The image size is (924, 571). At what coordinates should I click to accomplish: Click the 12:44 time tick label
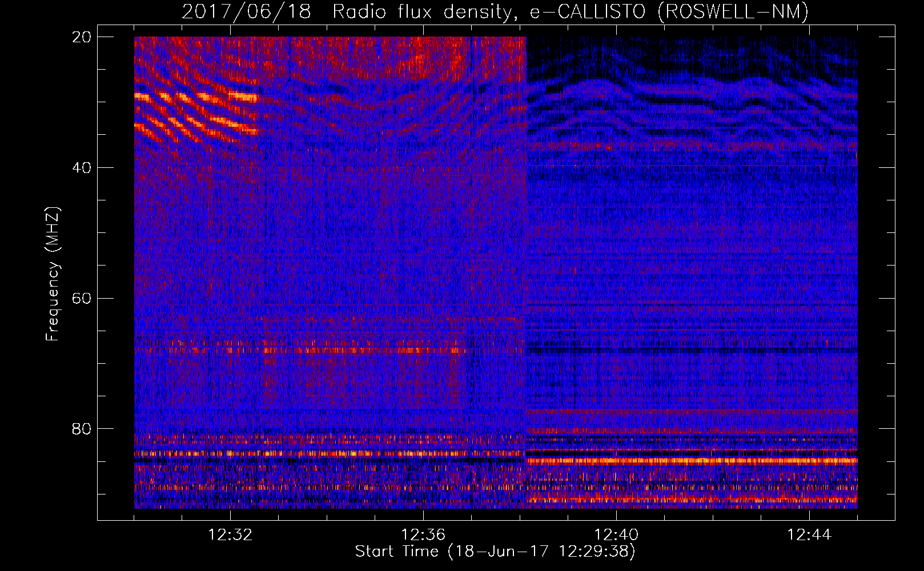point(809,535)
